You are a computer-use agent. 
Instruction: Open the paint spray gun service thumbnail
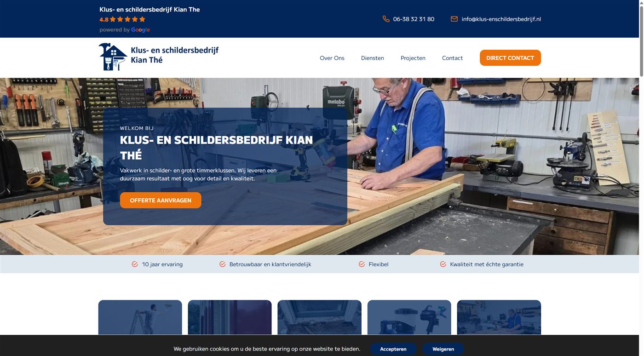(x=409, y=318)
